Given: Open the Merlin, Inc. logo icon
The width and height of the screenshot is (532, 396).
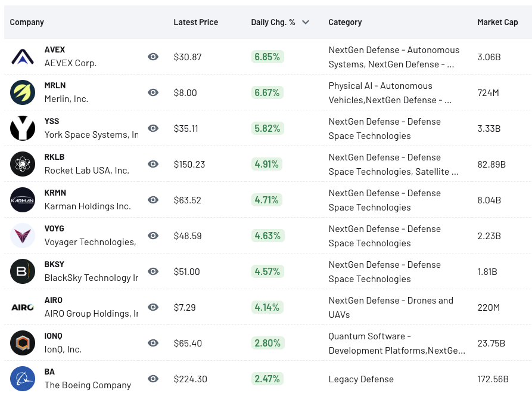Looking at the screenshot, I should pos(23,92).
